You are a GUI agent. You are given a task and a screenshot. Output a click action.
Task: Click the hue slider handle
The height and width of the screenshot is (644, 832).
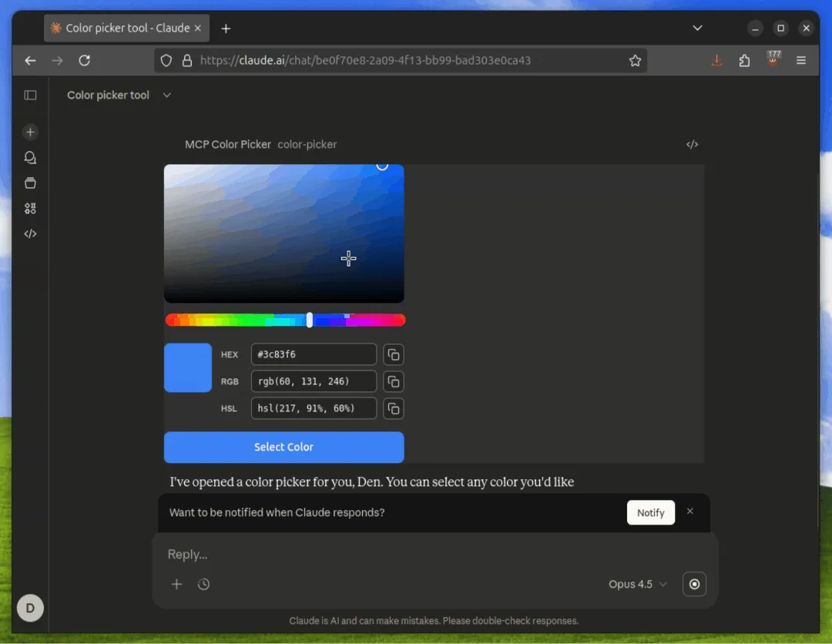(310, 320)
